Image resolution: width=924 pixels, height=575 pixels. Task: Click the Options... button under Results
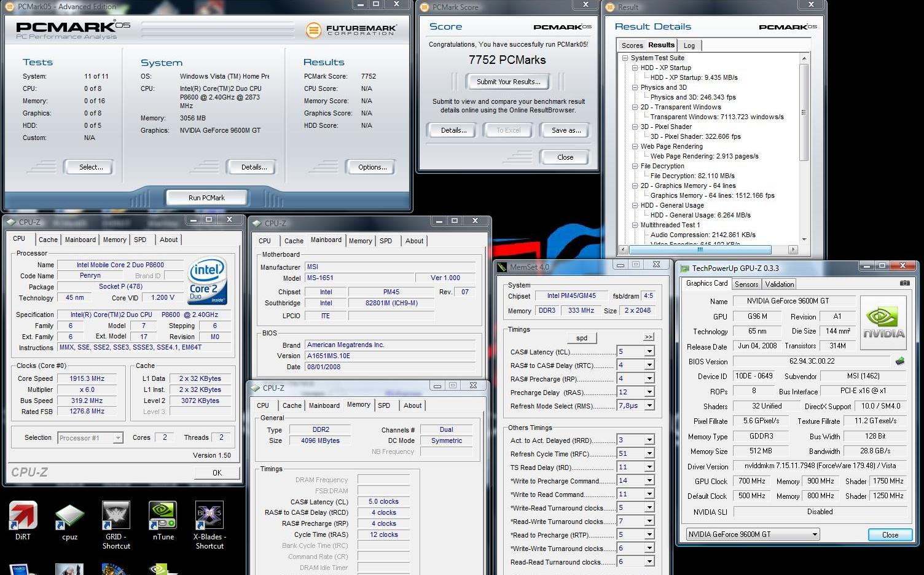372,167
